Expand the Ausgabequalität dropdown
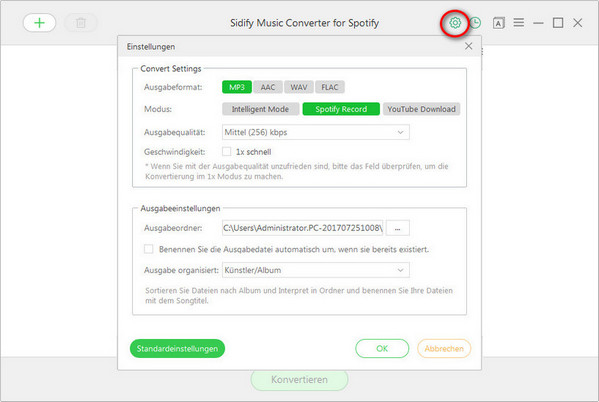The height and width of the screenshot is (402, 599). 316,132
